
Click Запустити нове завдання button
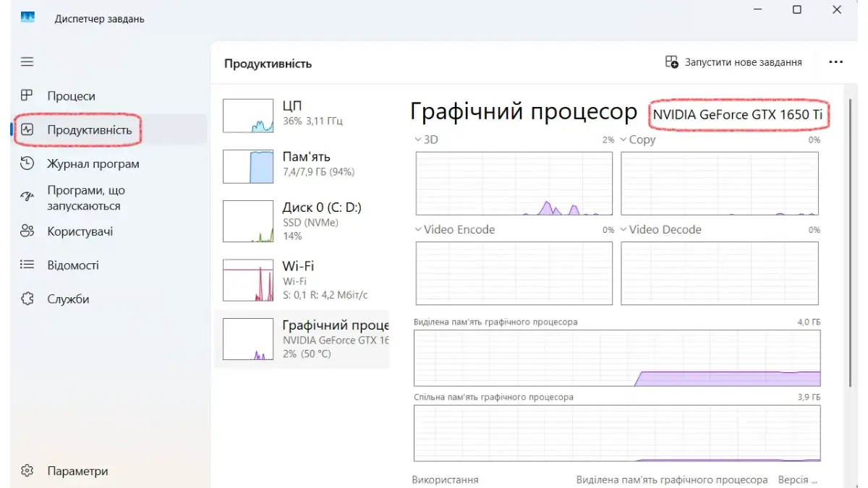point(733,62)
